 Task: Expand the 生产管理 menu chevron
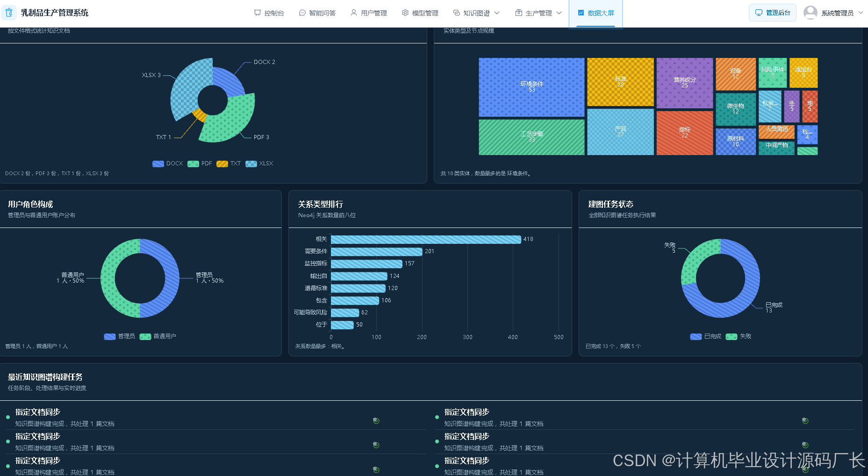point(559,13)
